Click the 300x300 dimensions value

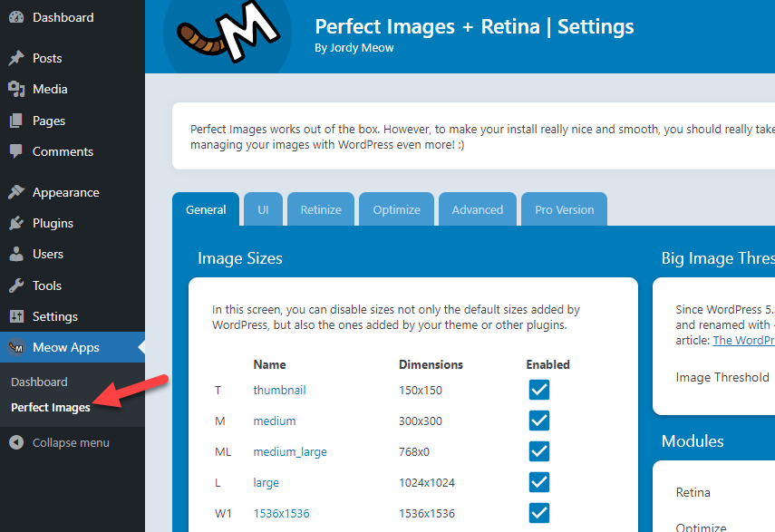420,421
